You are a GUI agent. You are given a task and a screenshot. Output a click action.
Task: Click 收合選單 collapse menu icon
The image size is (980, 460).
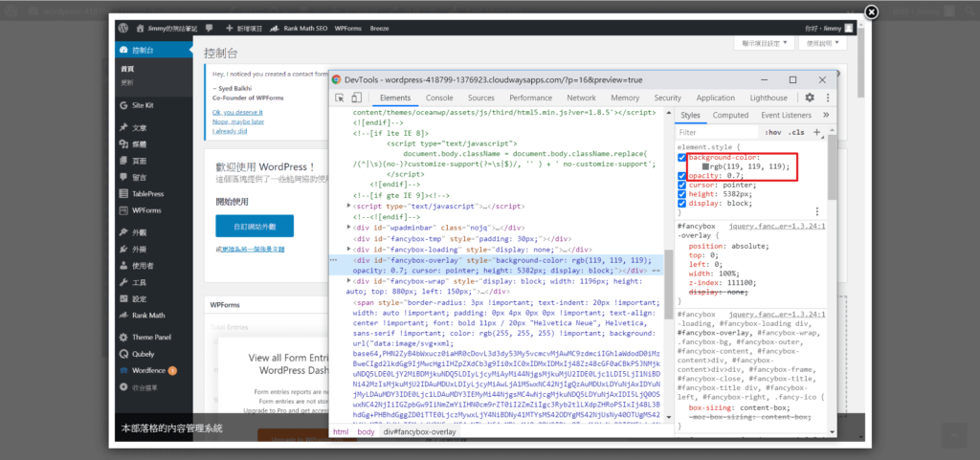(123, 387)
